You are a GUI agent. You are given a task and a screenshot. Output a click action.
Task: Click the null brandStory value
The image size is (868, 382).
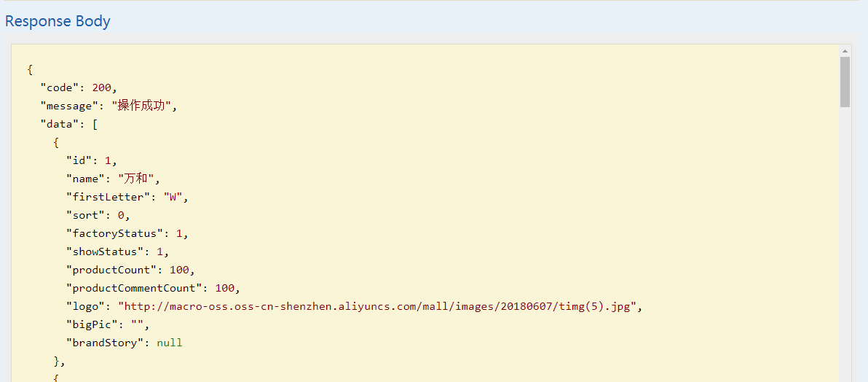[170, 343]
